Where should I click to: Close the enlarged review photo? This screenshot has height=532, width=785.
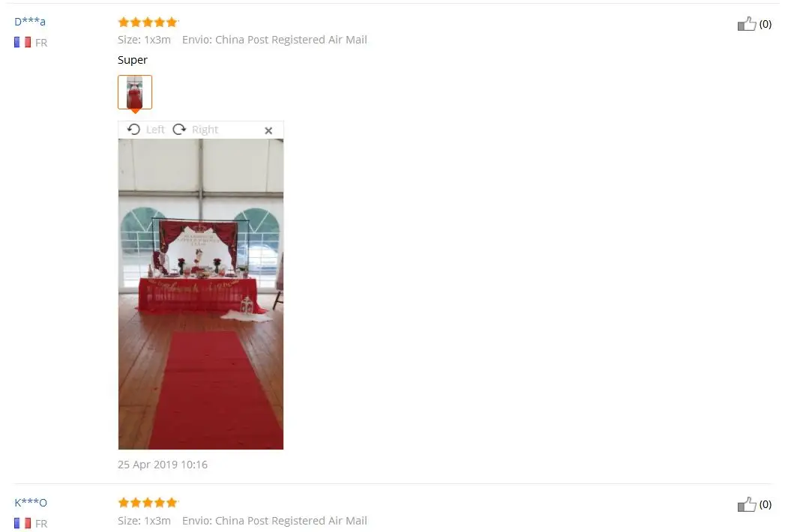point(268,130)
